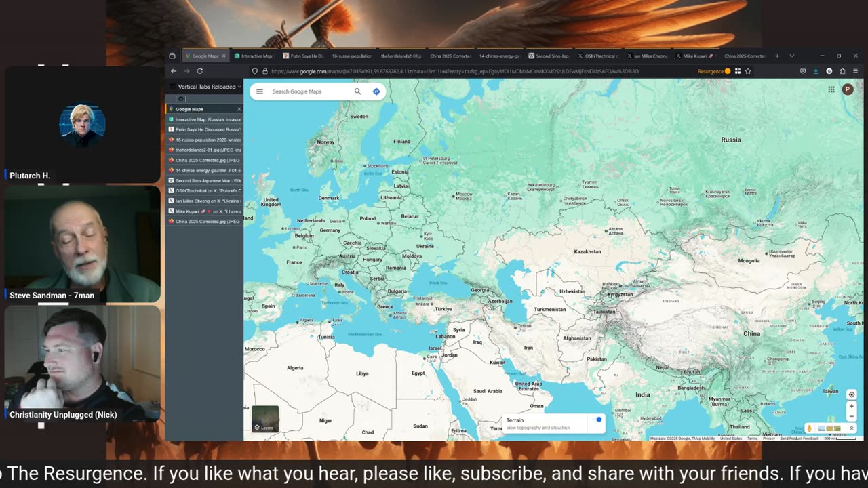The image size is (868, 488).
Task: Select the 'Putin Says He Discussed' vertical tab
Action: 205,129
